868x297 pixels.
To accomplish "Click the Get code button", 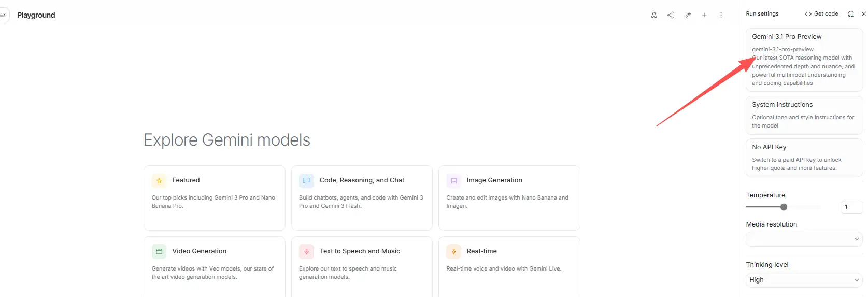I will coord(821,14).
